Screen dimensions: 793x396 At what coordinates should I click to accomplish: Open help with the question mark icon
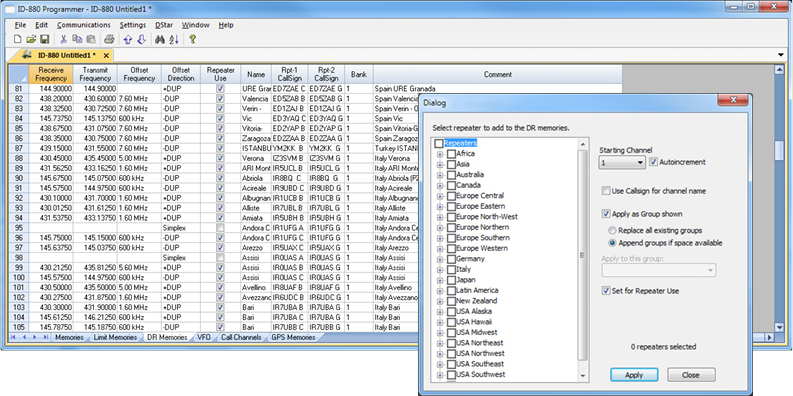pos(192,39)
